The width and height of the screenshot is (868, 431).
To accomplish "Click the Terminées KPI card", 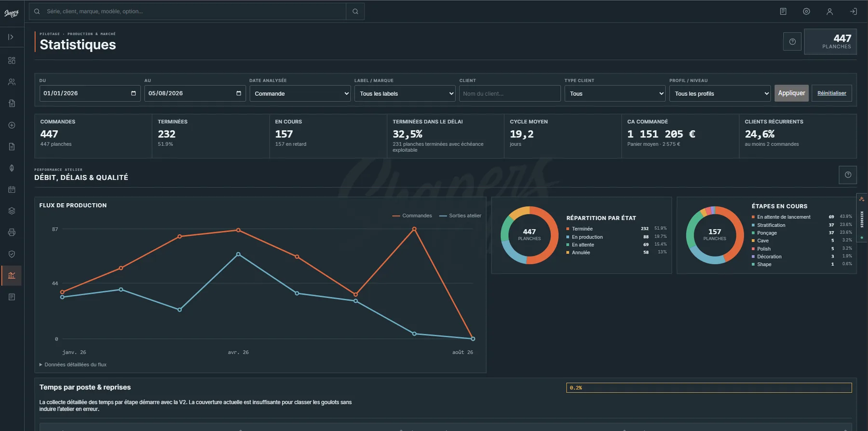I will coord(211,136).
